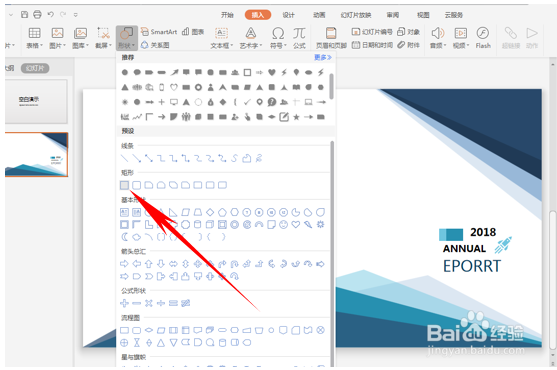Screen dimensions: 557x370
Task: Click the EPORRT text on the slide
Action: point(472,266)
